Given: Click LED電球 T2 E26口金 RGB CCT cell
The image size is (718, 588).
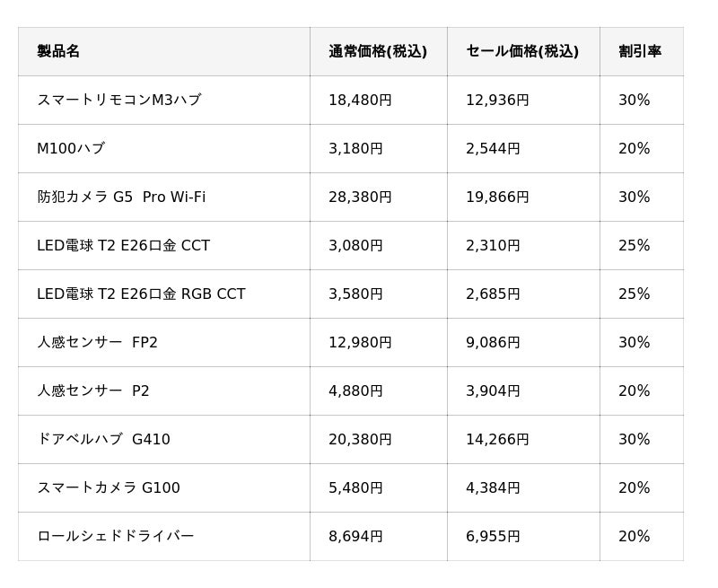Looking at the screenshot, I should (141, 294).
